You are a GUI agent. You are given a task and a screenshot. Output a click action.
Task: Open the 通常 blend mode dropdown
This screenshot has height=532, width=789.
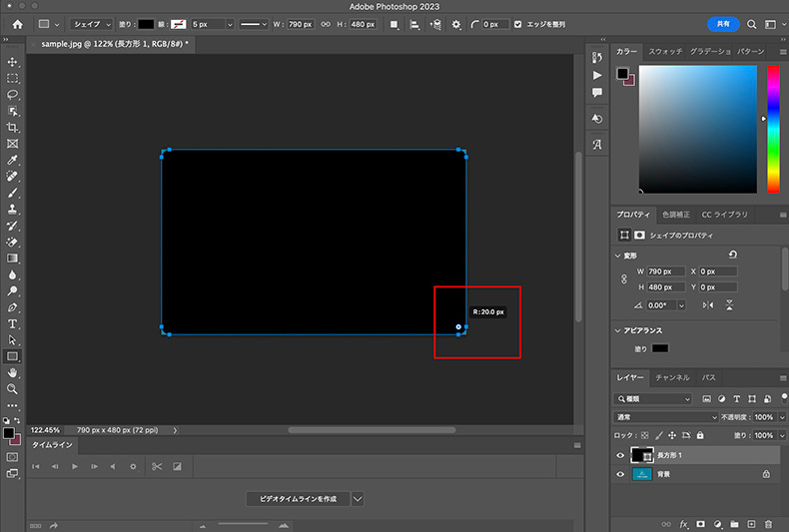click(665, 416)
